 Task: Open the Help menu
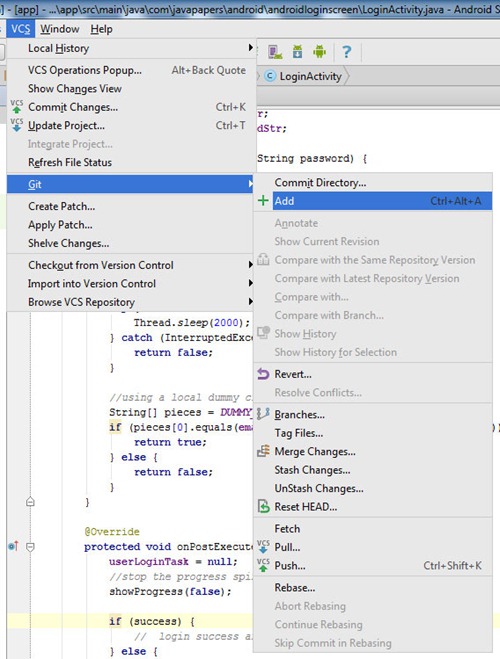(x=101, y=29)
